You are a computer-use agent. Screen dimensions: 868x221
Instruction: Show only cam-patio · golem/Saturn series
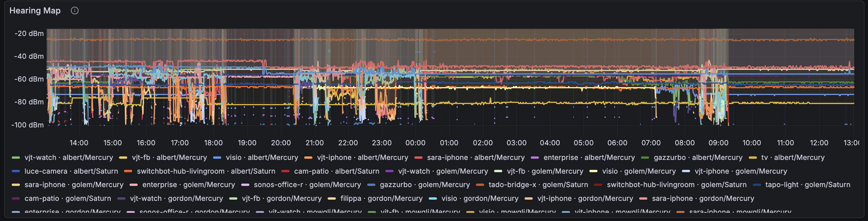tap(68, 198)
